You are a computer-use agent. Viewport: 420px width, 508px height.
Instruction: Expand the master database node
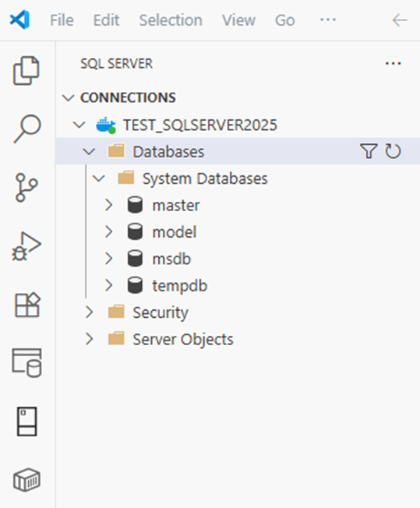pos(109,206)
